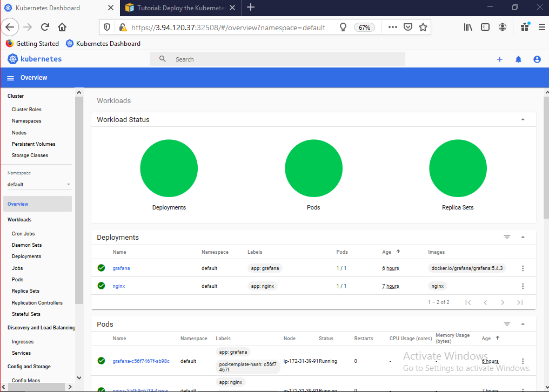Open the Firefox Library icon
Screen dimensions: 549x392
point(468,28)
